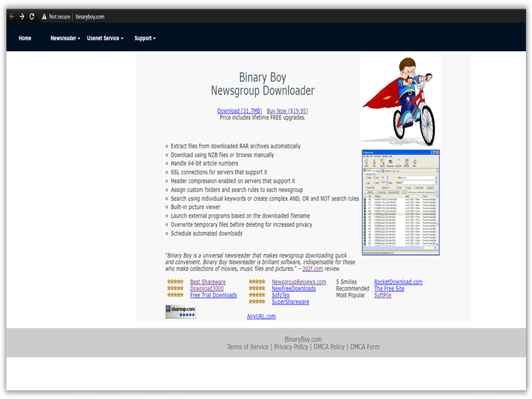The height and width of the screenshot is (399, 532).
Task: Expand the Usenet Service dropdown menu
Action: (104, 38)
